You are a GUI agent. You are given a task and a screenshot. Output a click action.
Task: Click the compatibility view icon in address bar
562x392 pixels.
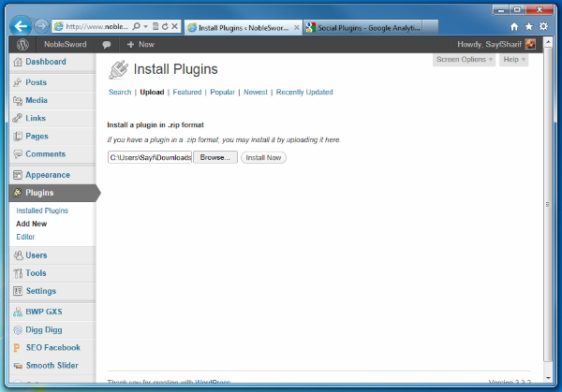coord(155,26)
